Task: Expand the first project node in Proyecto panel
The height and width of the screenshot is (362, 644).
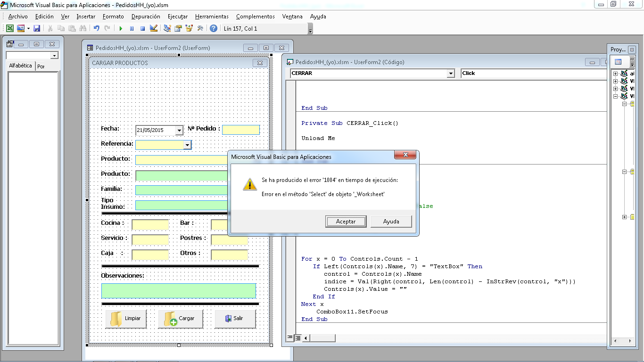Action: pyautogui.click(x=615, y=73)
